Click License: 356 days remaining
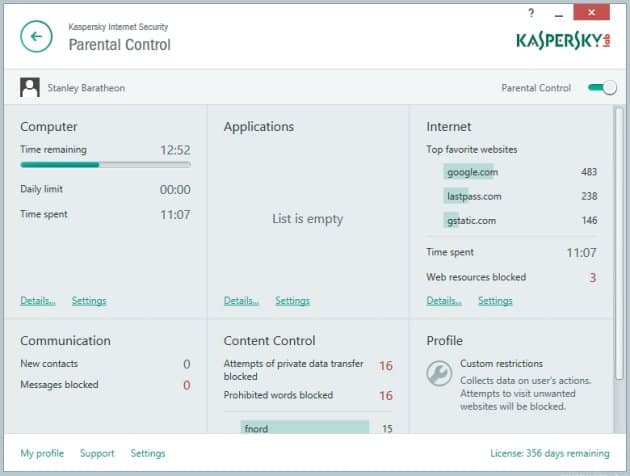The height and width of the screenshot is (476, 630). 550,453
